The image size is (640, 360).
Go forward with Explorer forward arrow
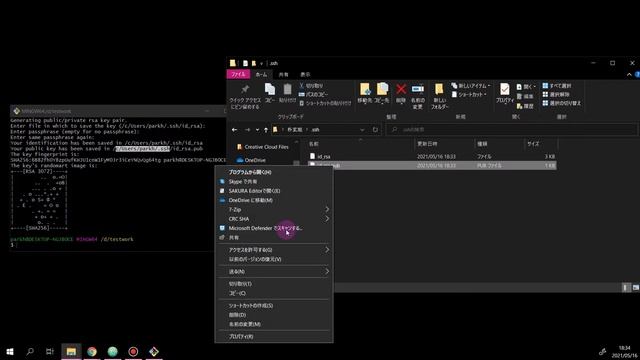pos(247,130)
